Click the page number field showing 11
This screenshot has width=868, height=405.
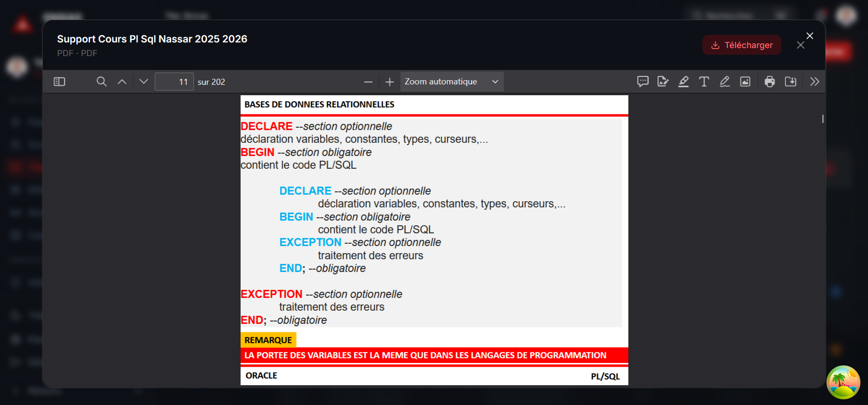click(174, 82)
